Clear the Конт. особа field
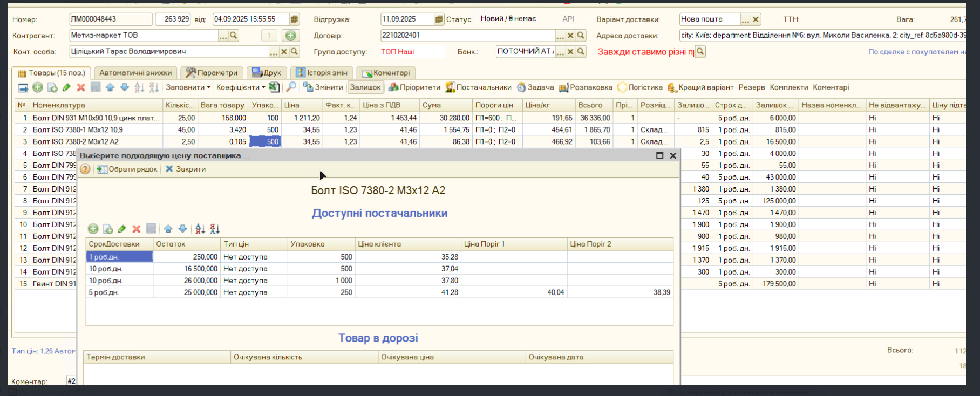 coord(284,52)
